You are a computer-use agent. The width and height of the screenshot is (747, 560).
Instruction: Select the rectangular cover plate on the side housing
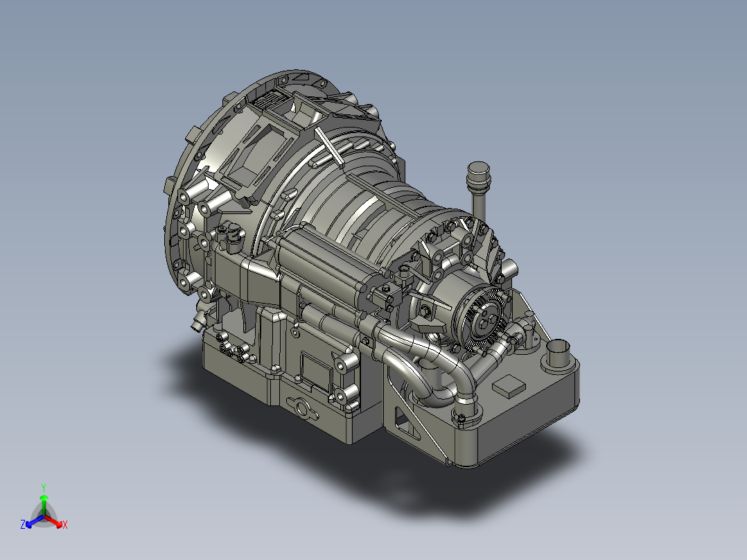pyautogui.click(x=316, y=371)
